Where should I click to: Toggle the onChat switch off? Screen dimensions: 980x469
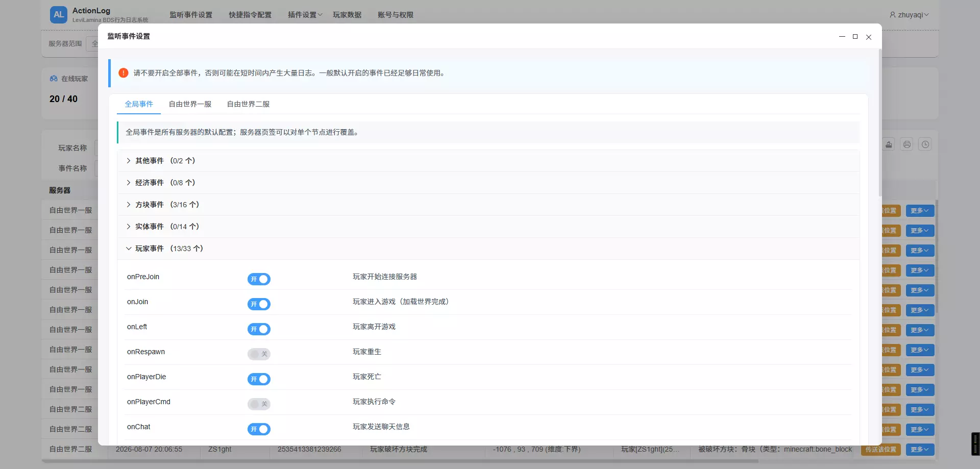click(x=259, y=429)
